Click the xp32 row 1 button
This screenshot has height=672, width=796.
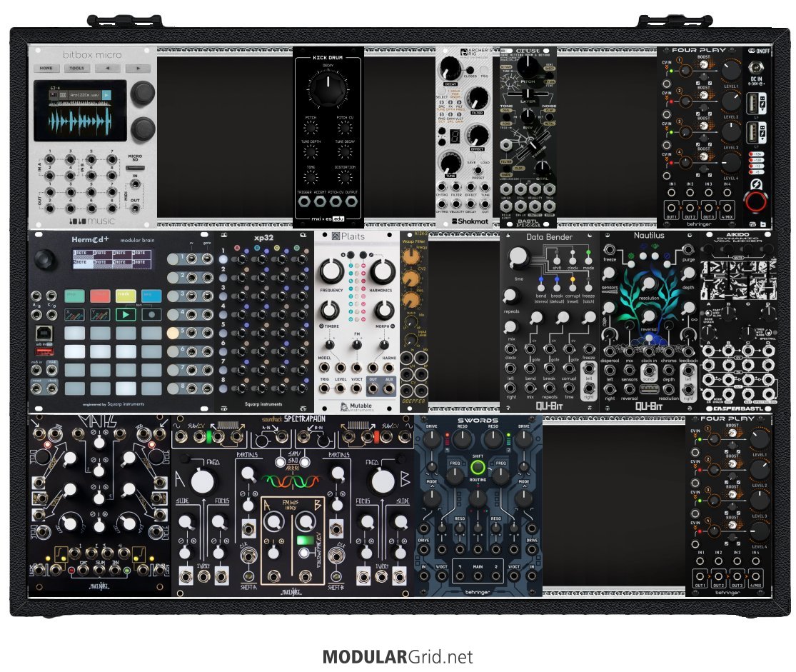tap(223, 259)
